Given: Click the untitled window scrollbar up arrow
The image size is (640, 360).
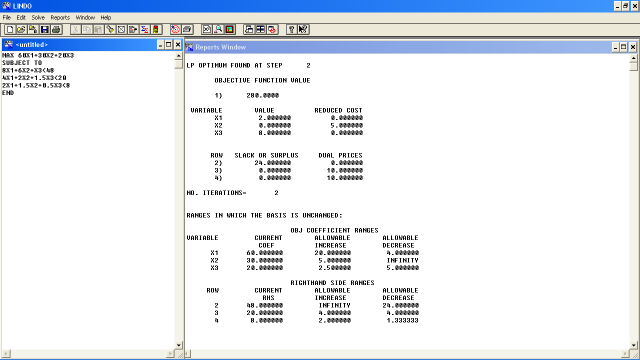Looking at the screenshot, I should (178, 55).
